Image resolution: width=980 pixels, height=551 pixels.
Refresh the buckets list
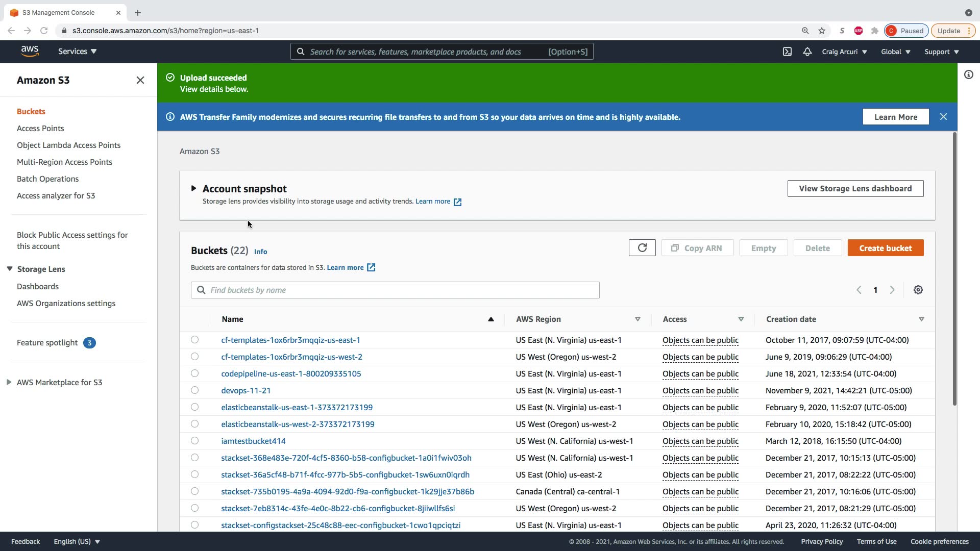pyautogui.click(x=642, y=248)
